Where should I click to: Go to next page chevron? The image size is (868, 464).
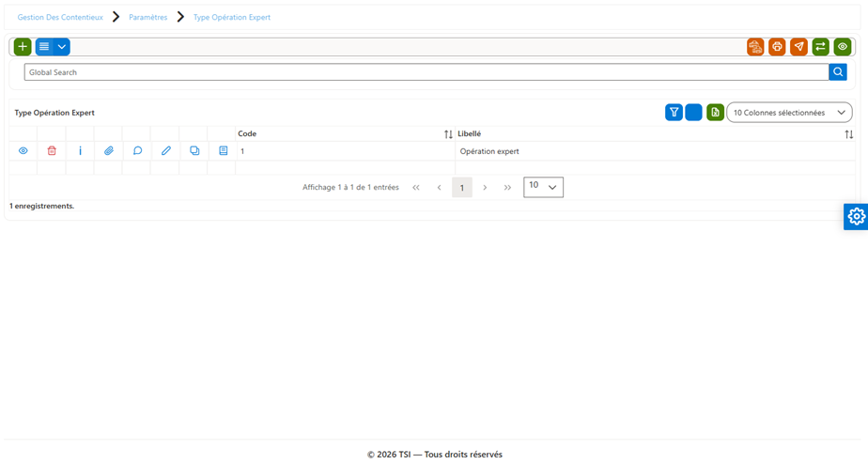485,188
